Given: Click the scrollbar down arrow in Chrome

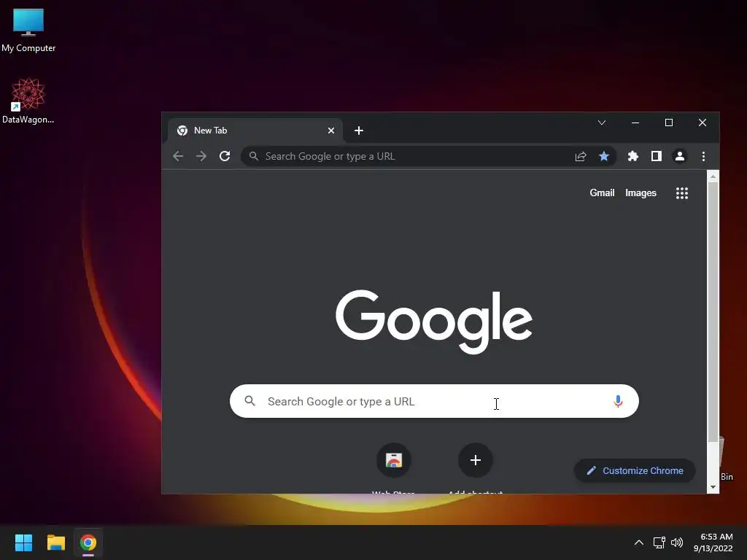Looking at the screenshot, I should coord(713,487).
